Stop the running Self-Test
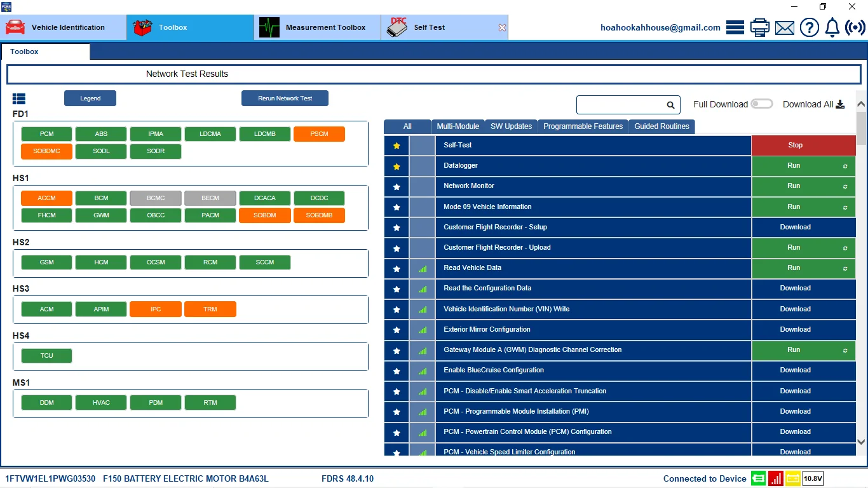This screenshot has width=868, height=488. (x=804, y=146)
